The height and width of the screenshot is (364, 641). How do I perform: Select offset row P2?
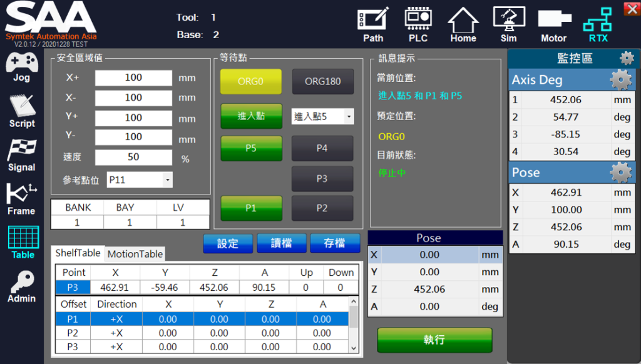[x=202, y=333]
